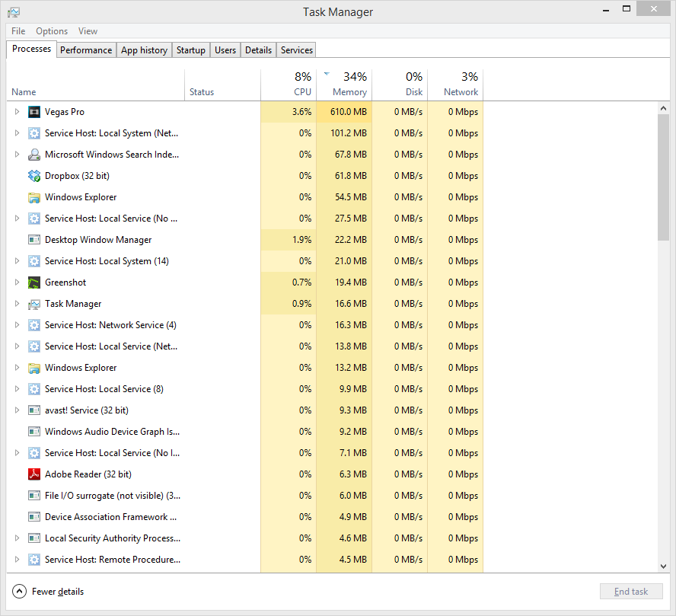Expand the Vegas Pro process group
Screen dimensions: 676x616
[18, 112]
